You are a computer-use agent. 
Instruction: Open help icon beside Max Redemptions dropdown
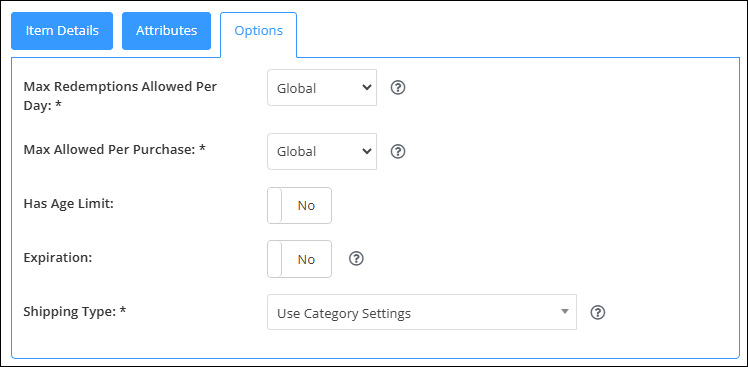coord(398,88)
